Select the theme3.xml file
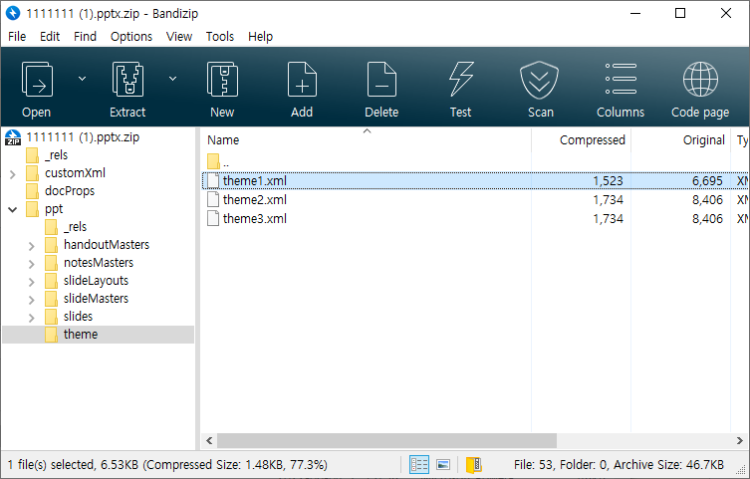750x479 pixels. coord(254,219)
